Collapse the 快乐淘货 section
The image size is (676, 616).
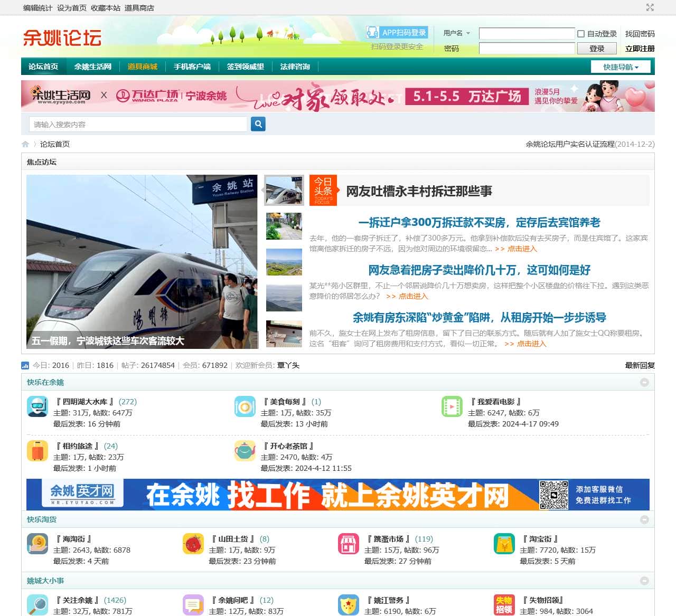[645, 520]
